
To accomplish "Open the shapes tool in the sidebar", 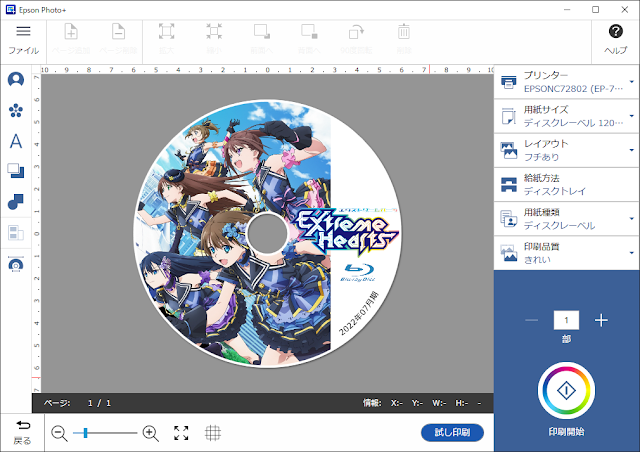I will [x=16, y=202].
